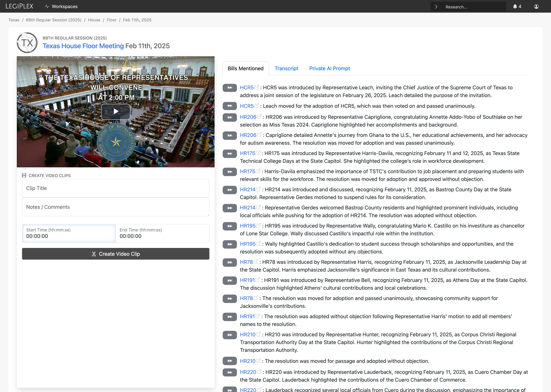Click the skip-forward icon beside first HCR5 entry
Screen dimensions: 551x392
tap(230, 88)
